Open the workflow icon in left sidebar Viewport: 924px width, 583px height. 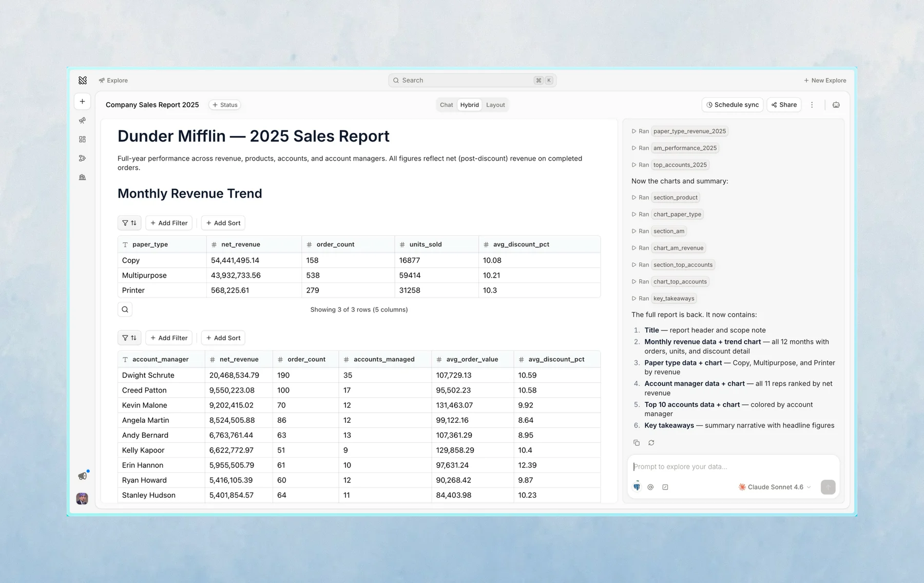click(82, 159)
